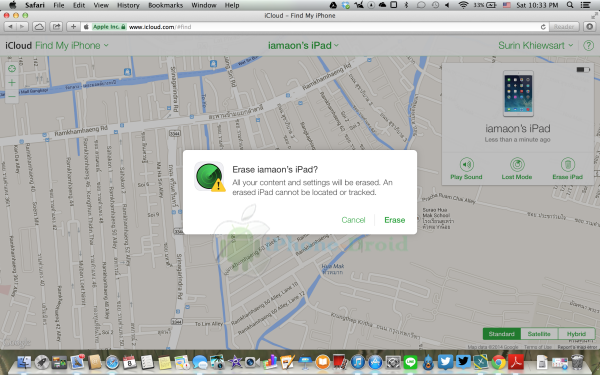Click the Safari share icon
Screen dimensions: 600x375
click(x=57, y=27)
